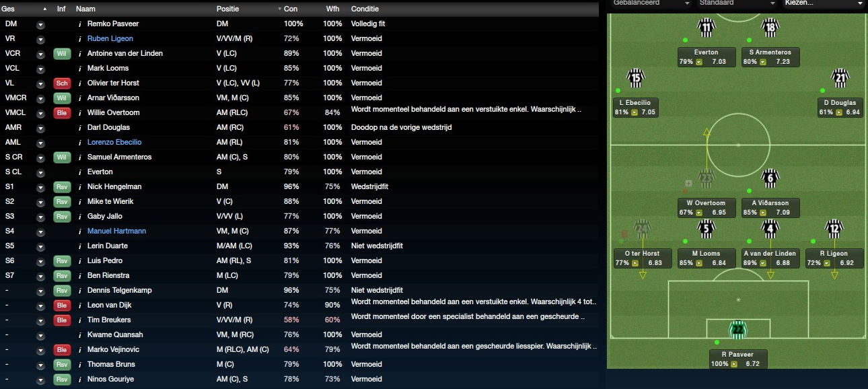Viewport: 868px width, 389px height.
Task: Sort by the Naam column header
Action: 85,9
